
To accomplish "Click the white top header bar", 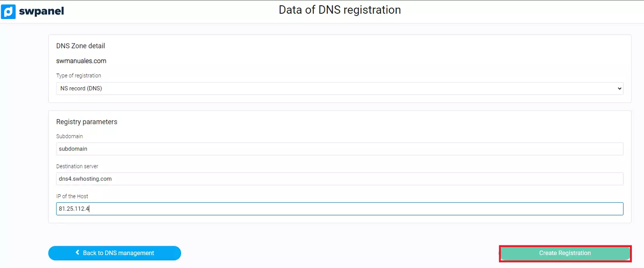I will click(x=523, y=11).
